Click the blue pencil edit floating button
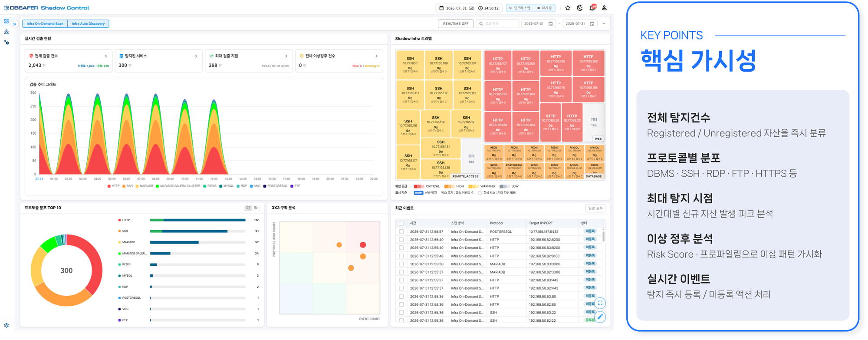The image size is (868, 340). point(600,317)
